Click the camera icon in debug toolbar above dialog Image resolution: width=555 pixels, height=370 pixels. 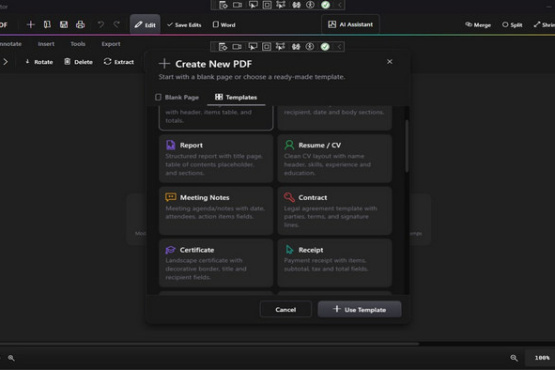(x=237, y=46)
